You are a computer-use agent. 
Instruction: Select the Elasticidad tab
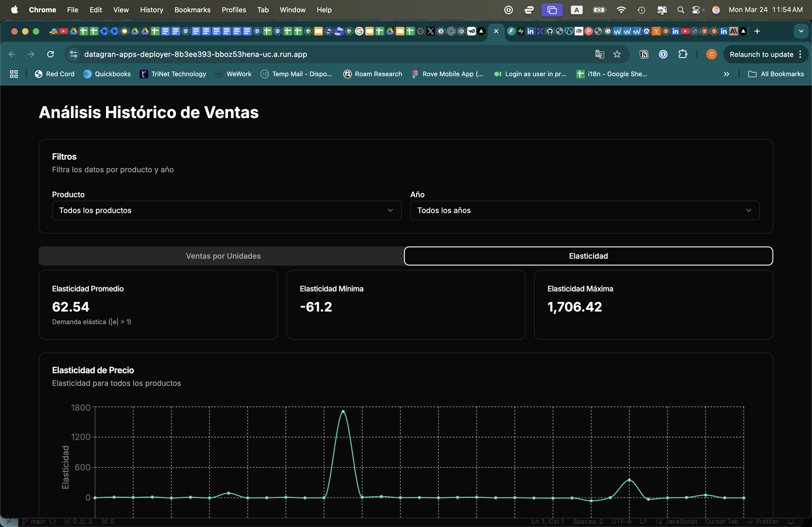pyautogui.click(x=588, y=256)
